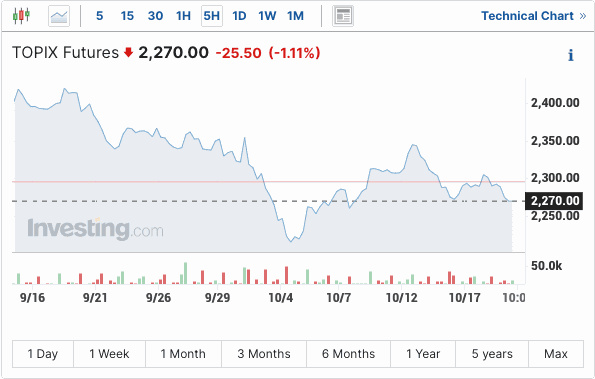Select the 5H interval
The height and width of the screenshot is (379, 595).
coord(212,16)
